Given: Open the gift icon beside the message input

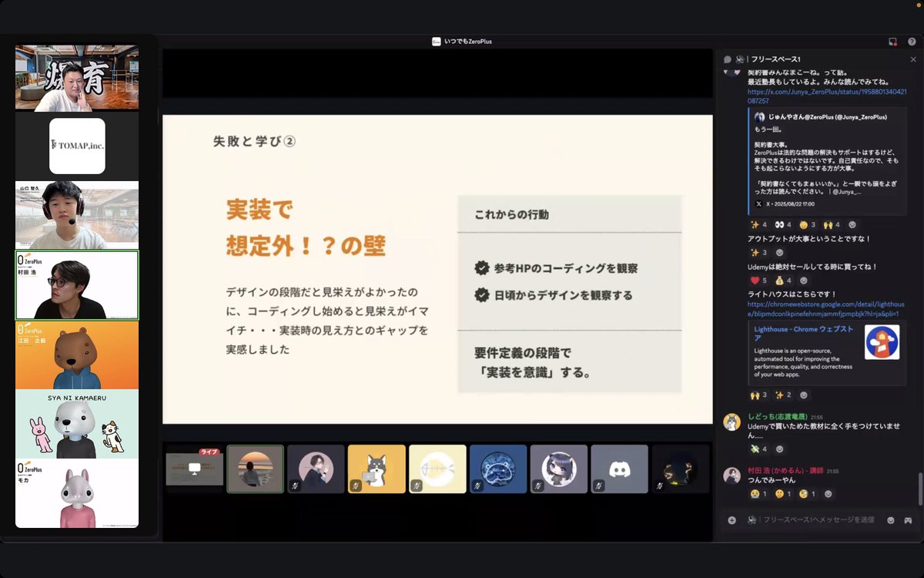Looking at the screenshot, I should [909, 520].
